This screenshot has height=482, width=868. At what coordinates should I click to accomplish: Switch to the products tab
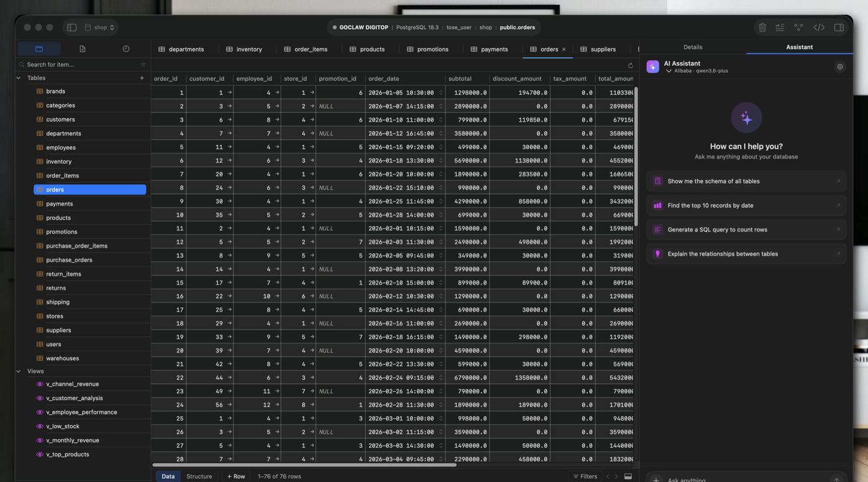[367, 49]
